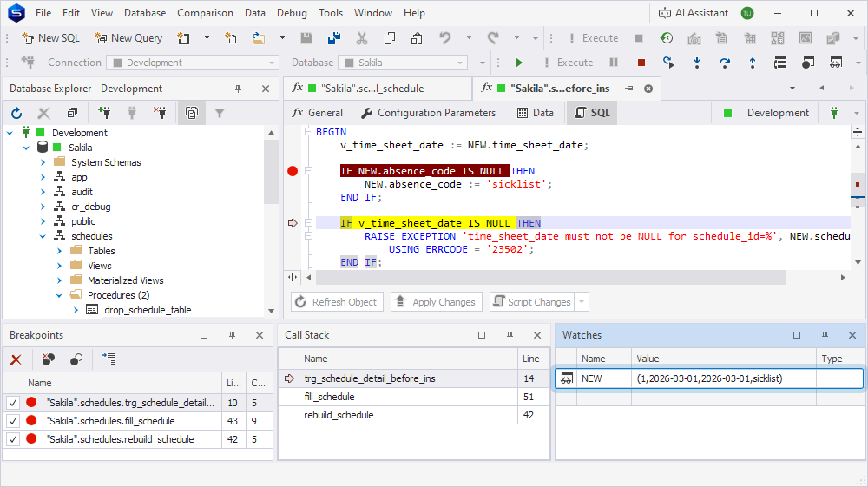Collapse the schedules schema node
Image resolution: width=868 pixels, height=487 pixels.
pos(43,236)
